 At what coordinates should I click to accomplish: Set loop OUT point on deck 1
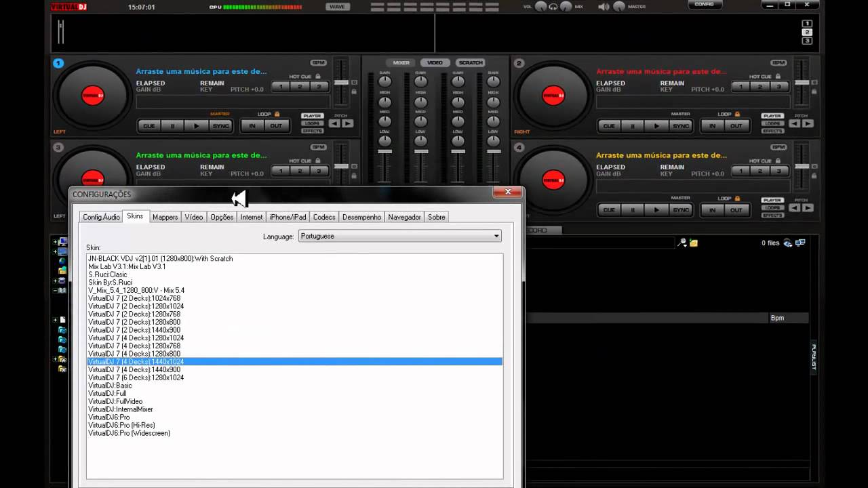point(277,126)
